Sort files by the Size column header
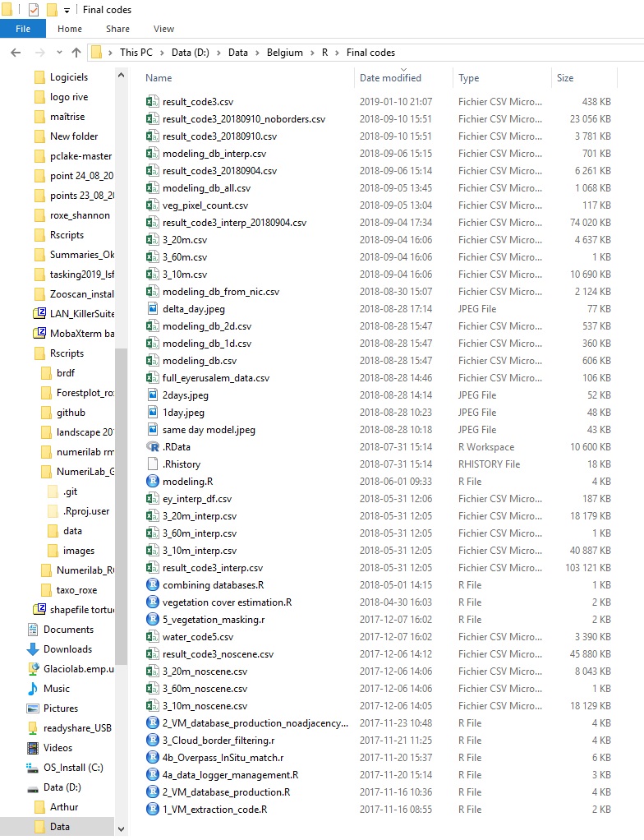The height and width of the screenshot is (840, 644). tap(565, 78)
